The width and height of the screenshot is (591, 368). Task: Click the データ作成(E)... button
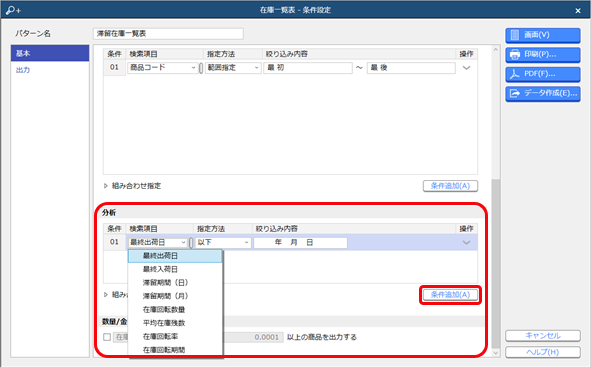click(542, 94)
